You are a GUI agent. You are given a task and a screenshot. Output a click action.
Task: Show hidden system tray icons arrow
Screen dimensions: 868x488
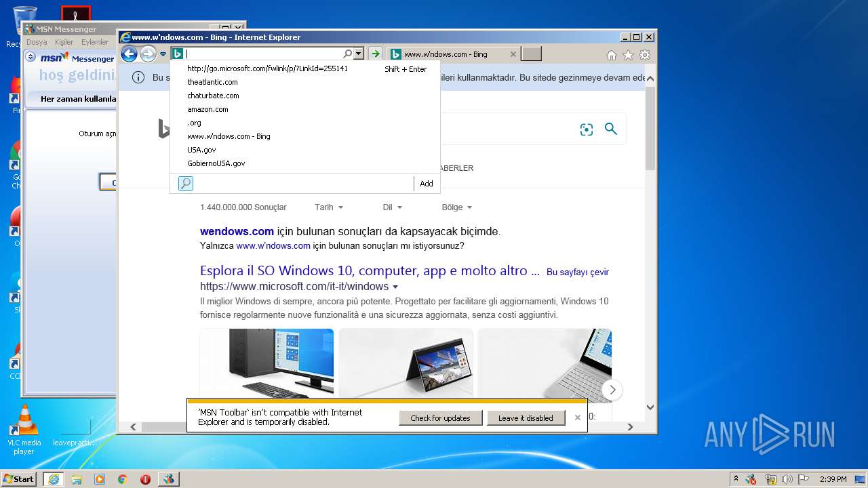click(x=736, y=479)
